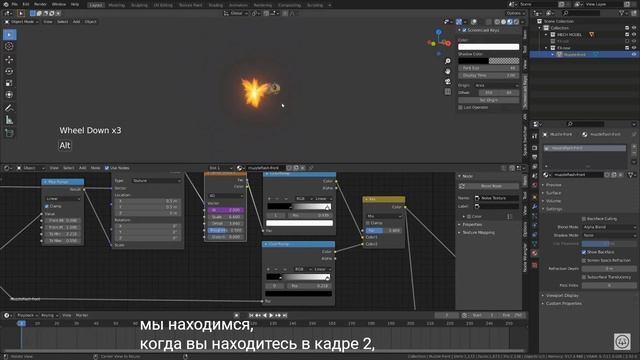Image resolution: width=640 pixels, height=360 pixels.
Task: Adjust the Fac slider in Mix node
Action: click(x=384, y=231)
